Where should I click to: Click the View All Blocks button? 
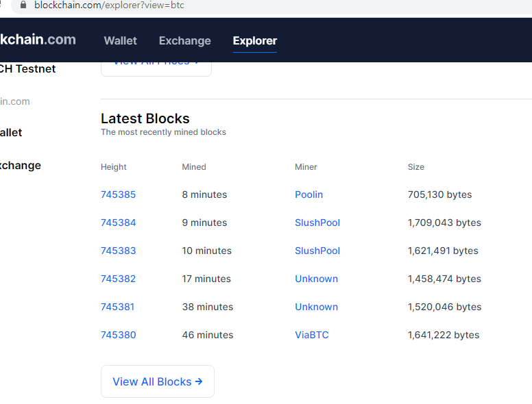tap(158, 381)
